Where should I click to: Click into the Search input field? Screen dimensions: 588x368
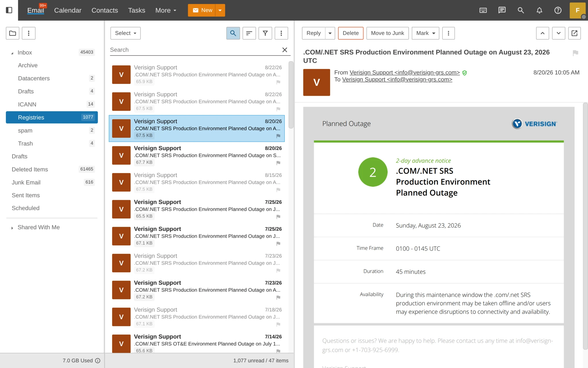click(195, 50)
